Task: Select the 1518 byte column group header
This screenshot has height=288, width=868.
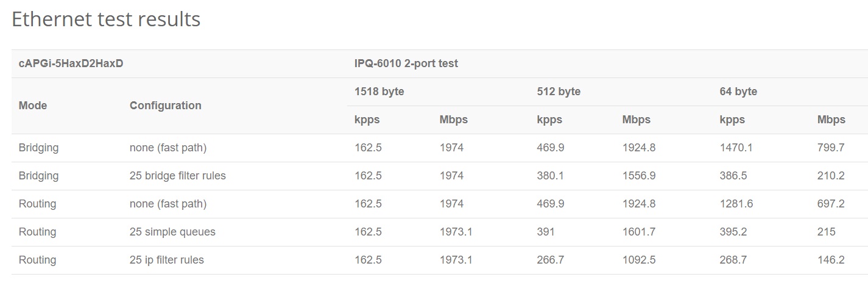Action: coord(379,92)
